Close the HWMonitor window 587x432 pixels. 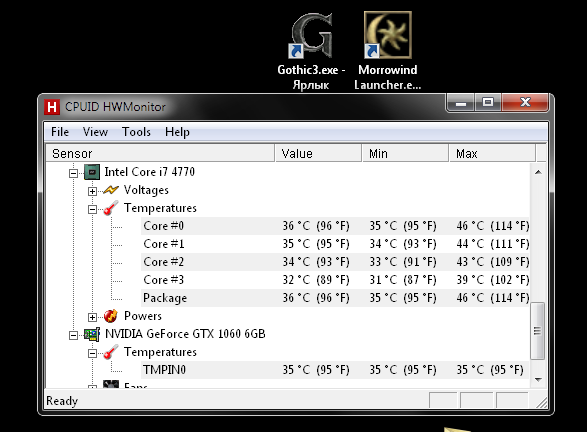pos(525,103)
